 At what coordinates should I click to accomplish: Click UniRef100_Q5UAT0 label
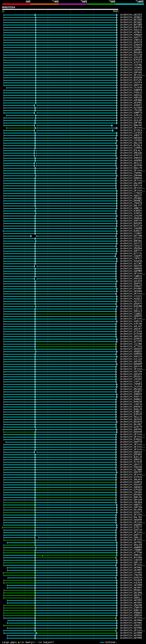tap(131, 304)
